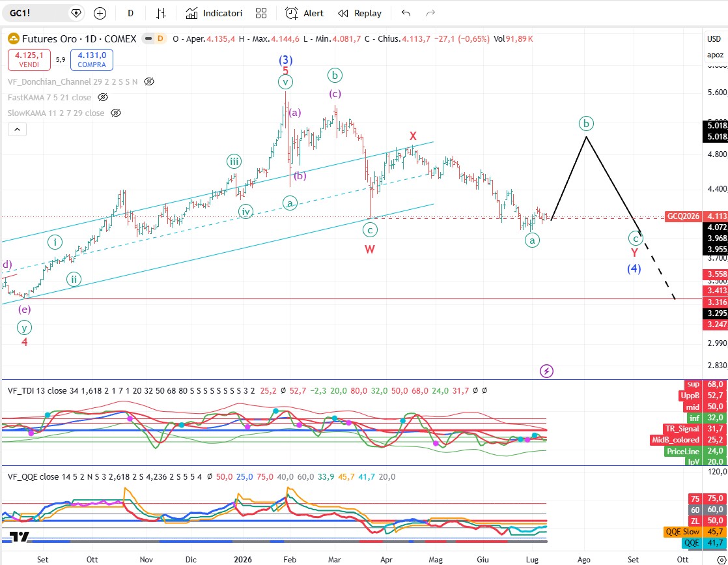The height and width of the screenshot is (565, 728).
Task: Select SlowKAMA 11 2 7 29 close legend label
Action: (x=56, y=113)
